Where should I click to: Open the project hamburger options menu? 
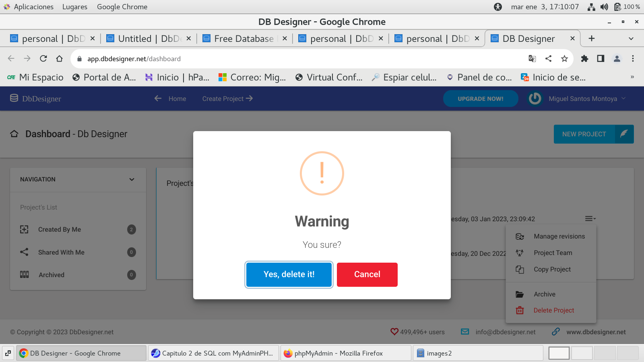click(590, 219)
